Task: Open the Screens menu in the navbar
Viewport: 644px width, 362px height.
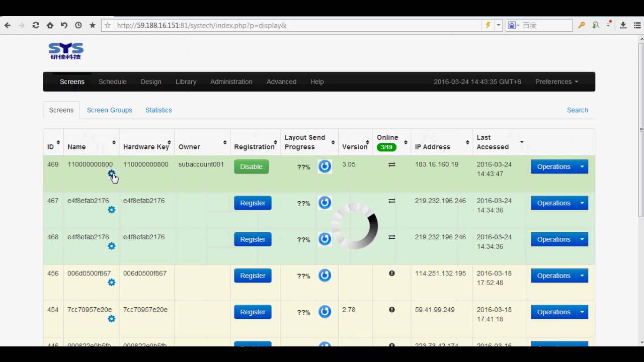Action: click(x=72, y=81)
